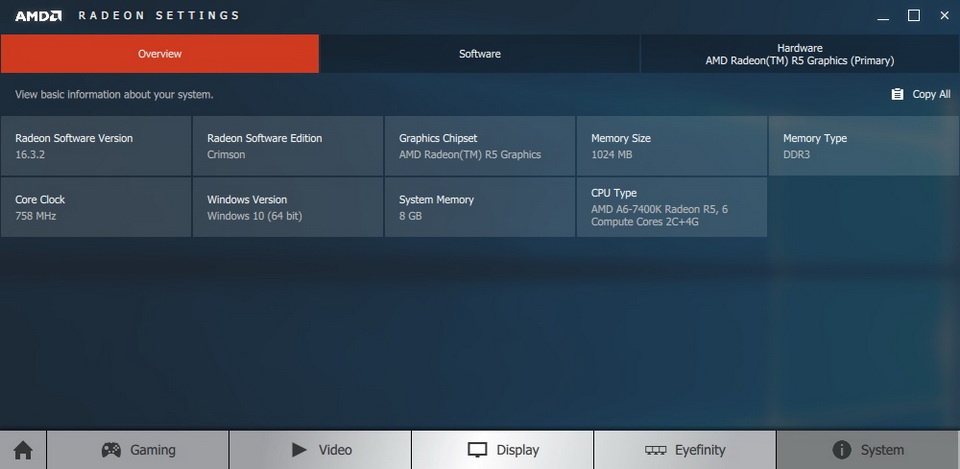
Task: Click the Copy All text label
Action: coord(932,94)
